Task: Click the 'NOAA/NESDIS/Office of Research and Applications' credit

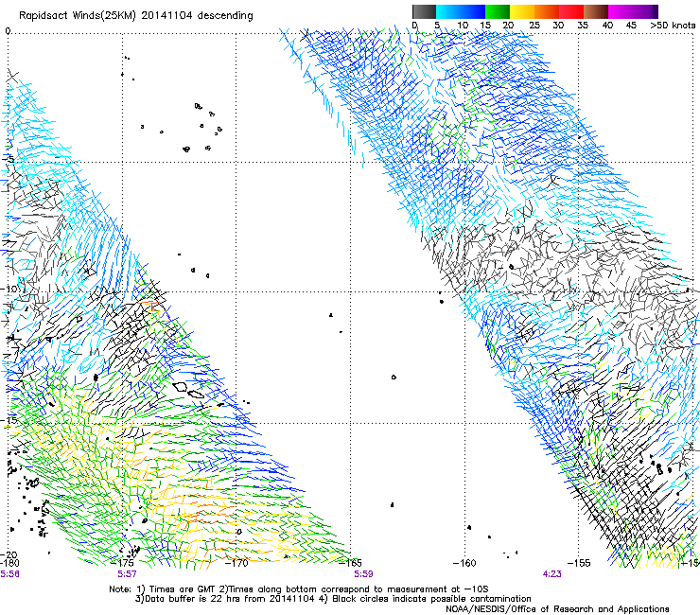Action: [557, 609]
